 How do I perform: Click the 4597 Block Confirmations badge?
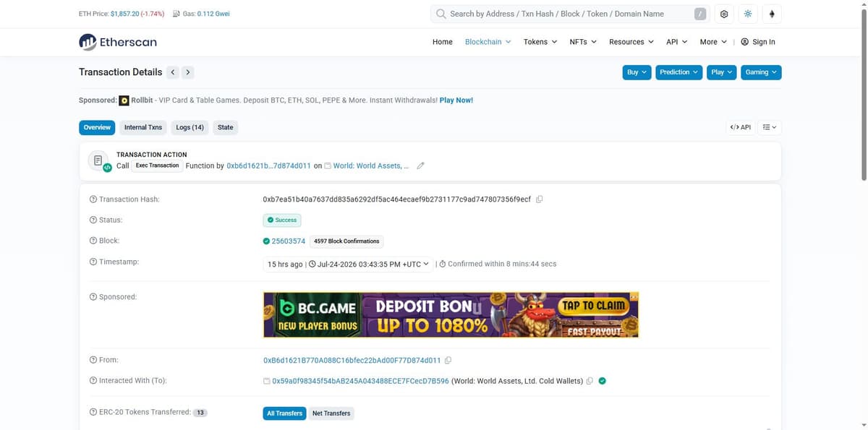click(x=346, y=241)
